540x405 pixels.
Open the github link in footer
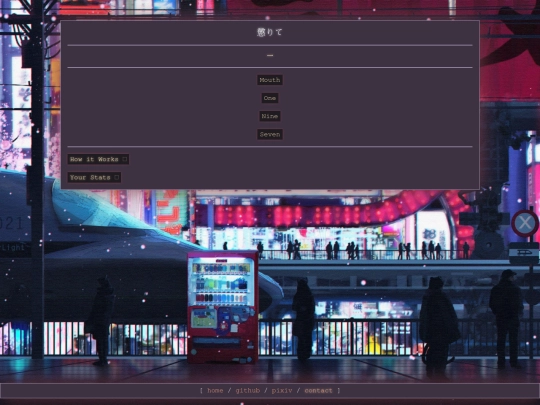click(x=248, y=391)
